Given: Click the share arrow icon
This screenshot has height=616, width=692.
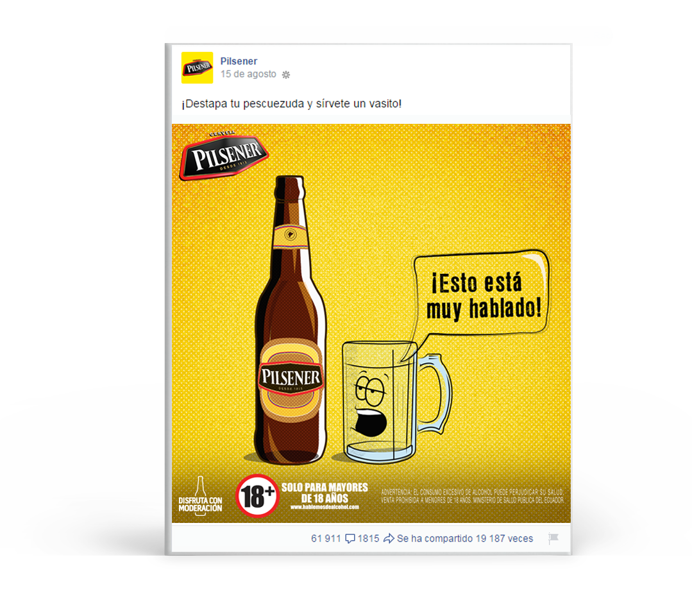Looking at the screenshot, I should pyautogui.click(x=389, y=538).
